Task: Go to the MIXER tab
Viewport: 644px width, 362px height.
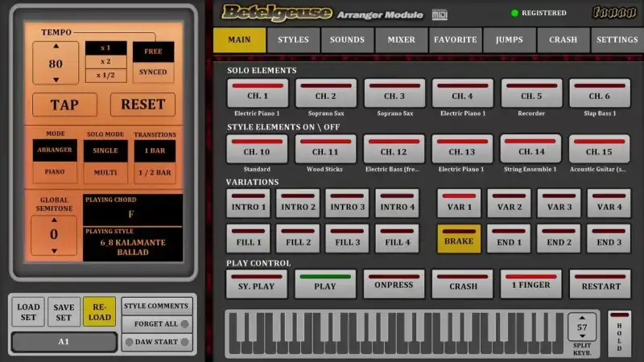Action: (401, 39)
